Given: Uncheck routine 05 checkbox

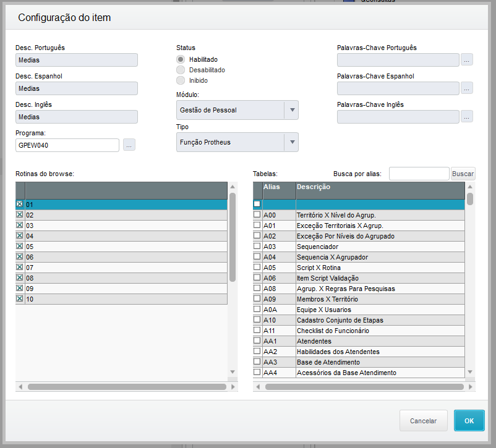Looking at the screenshot, I should click(x=20, y=247).
